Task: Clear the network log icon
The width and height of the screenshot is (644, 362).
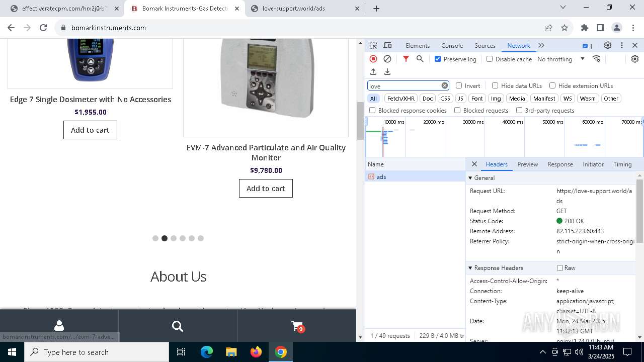Action: 387,59
